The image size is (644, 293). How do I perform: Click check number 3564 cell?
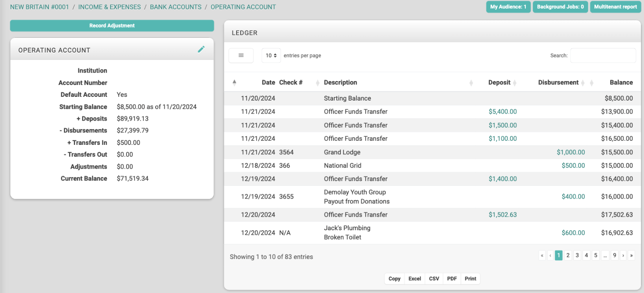[286, 152]
